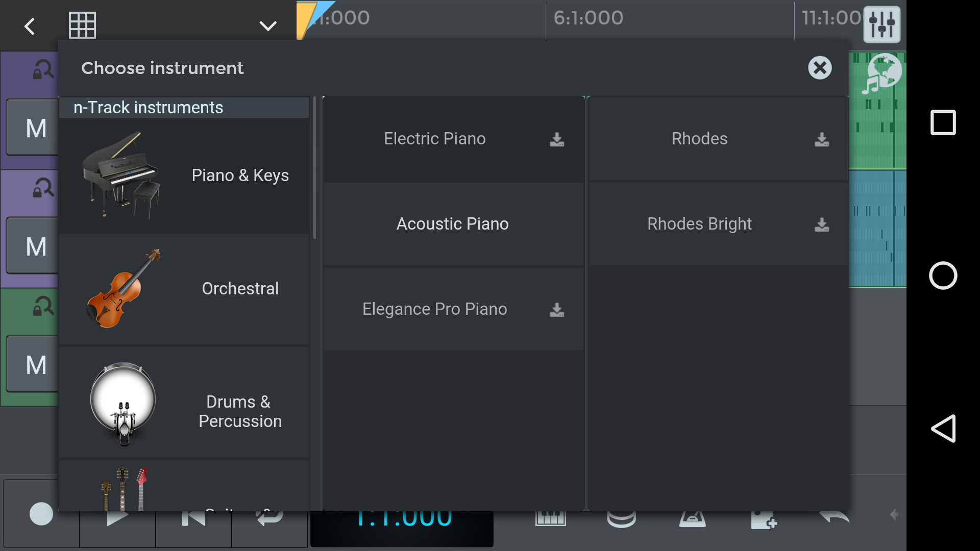Viewport: 980px width, 551px height.
Task: Select the Acoustic Piano instrument
Action: (x=452, y=223)
